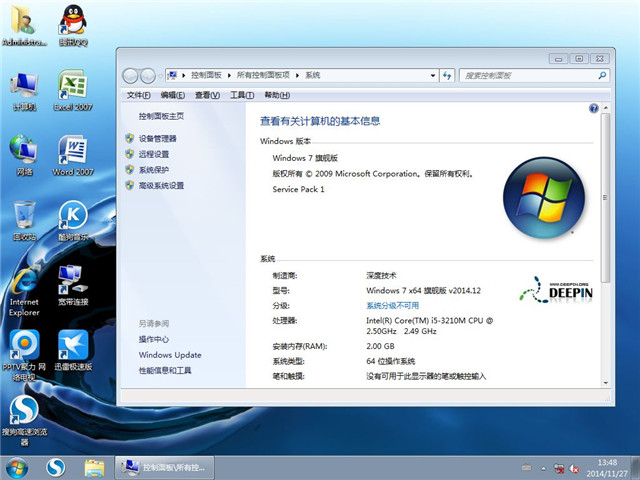The image size is (640, 480).
Task: Click the Control Panel taskbar button
Action: tap(164, 468)
